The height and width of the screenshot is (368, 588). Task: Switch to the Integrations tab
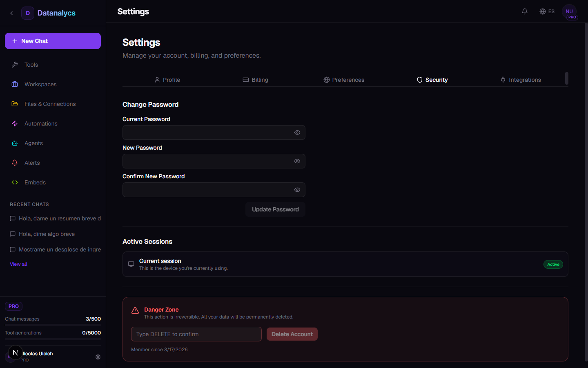click(521, 80)
